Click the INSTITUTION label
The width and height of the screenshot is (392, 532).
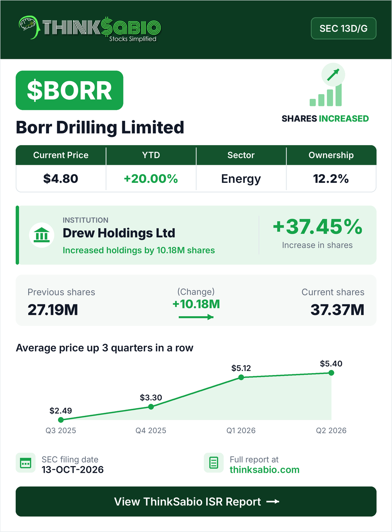point(85,220)
